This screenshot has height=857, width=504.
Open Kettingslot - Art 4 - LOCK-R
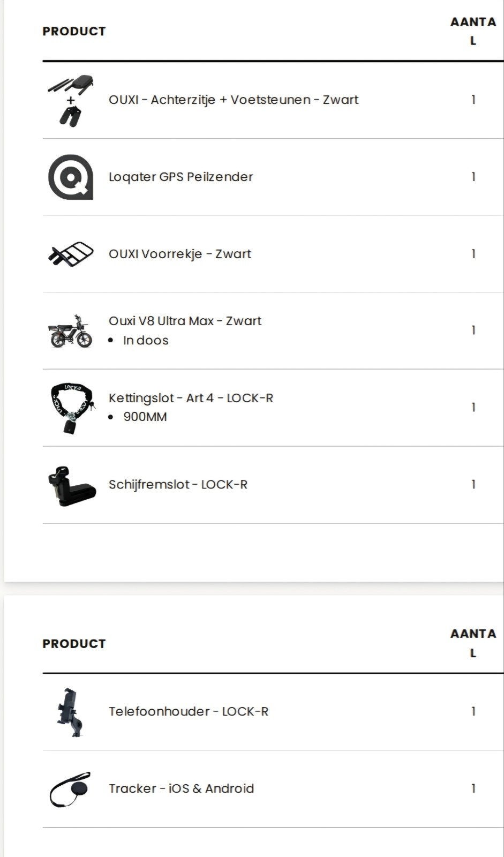click(x=191, y=398)
